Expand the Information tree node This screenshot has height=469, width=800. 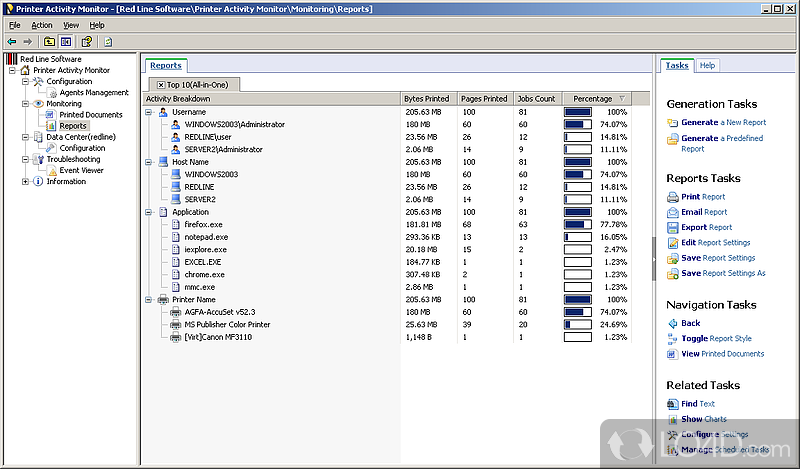click(x=25, y=182)
